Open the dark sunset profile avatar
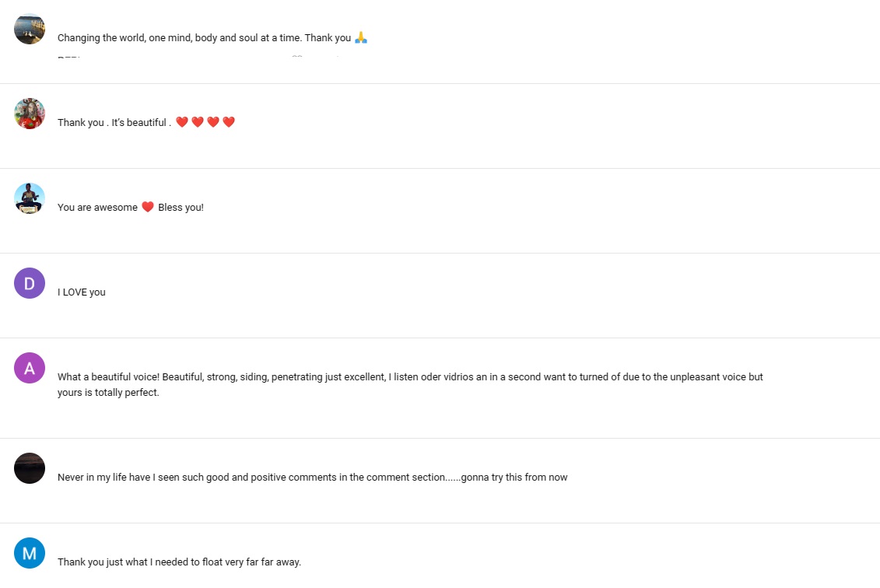This screenshot has height=588, width=880. (x=30, y=468)
